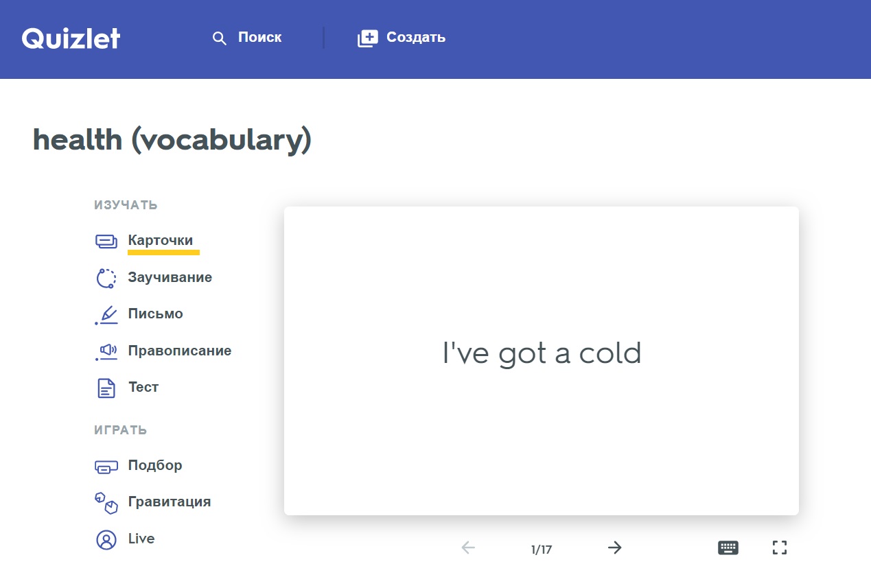Viewport: 871px width, 588px height.
Task: Click the Создать button label
Action: pyautogui.click(x=416, y=38)
